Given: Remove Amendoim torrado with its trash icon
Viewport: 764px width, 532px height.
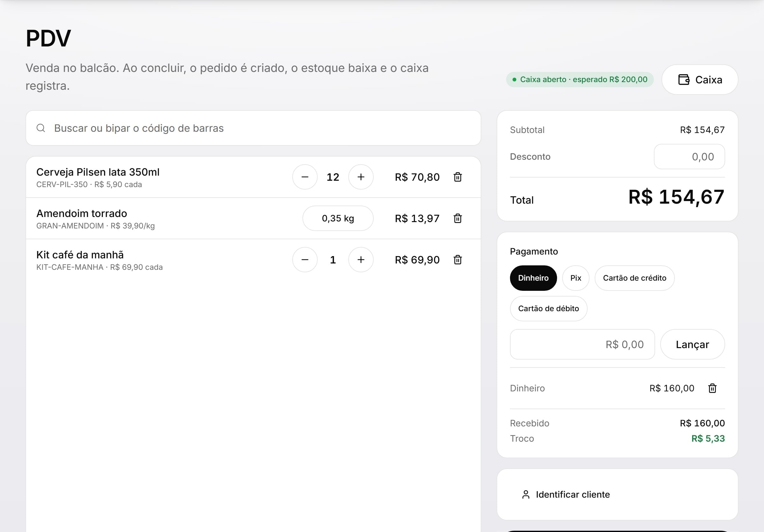Looking at the screenshot, I should [x=457, y=218].
